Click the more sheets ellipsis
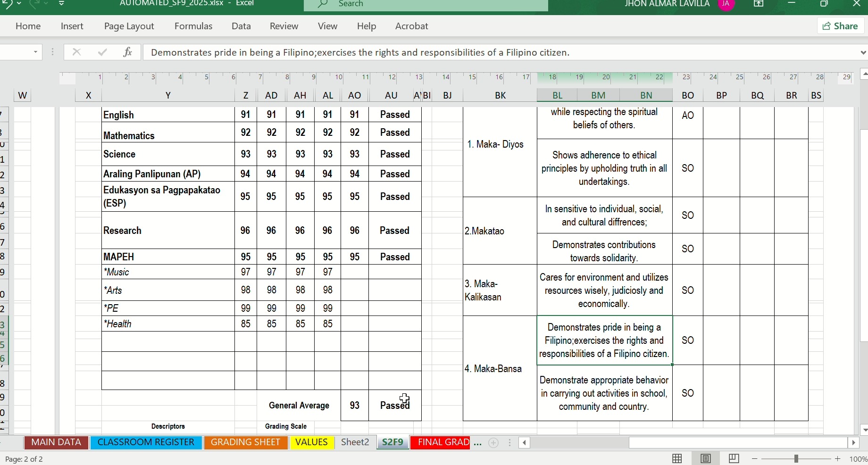Viewport: 868px width, 465px height. (x=478, y=443)
